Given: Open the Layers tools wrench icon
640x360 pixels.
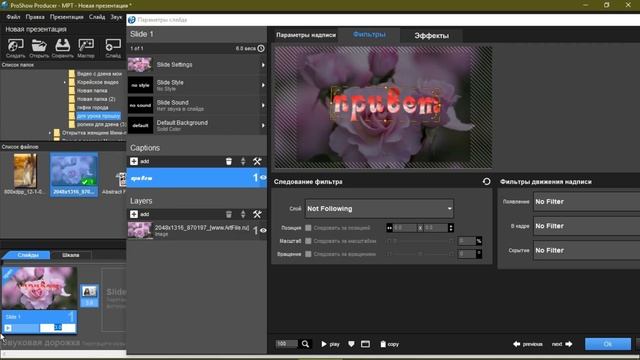Looking at the screenshot, I should 257,214.
